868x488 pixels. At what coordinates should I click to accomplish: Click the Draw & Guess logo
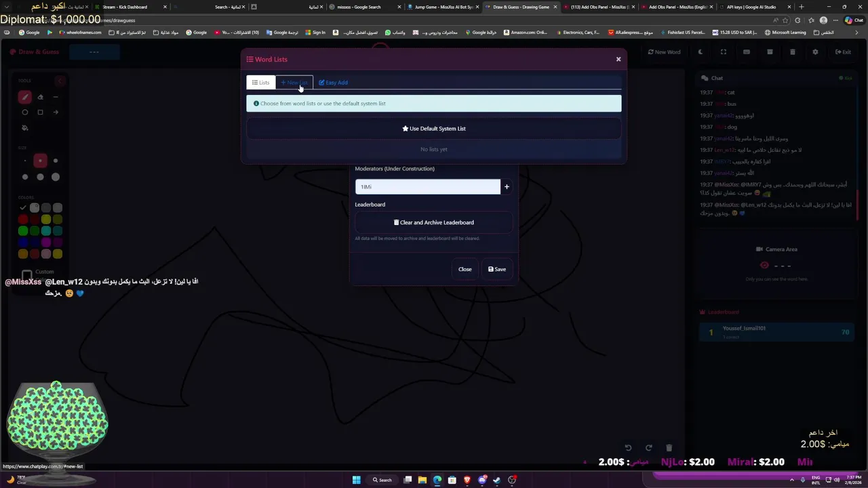tap(35, 52)
